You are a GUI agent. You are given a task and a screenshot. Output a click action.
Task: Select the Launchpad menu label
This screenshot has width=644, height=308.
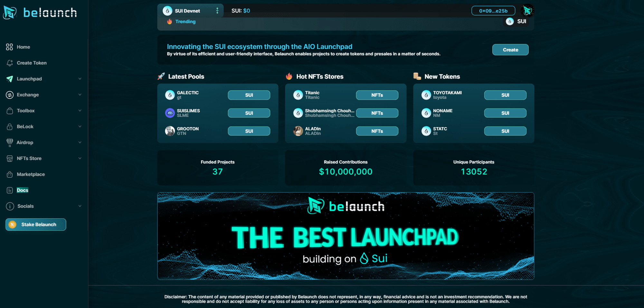(29, 79)
